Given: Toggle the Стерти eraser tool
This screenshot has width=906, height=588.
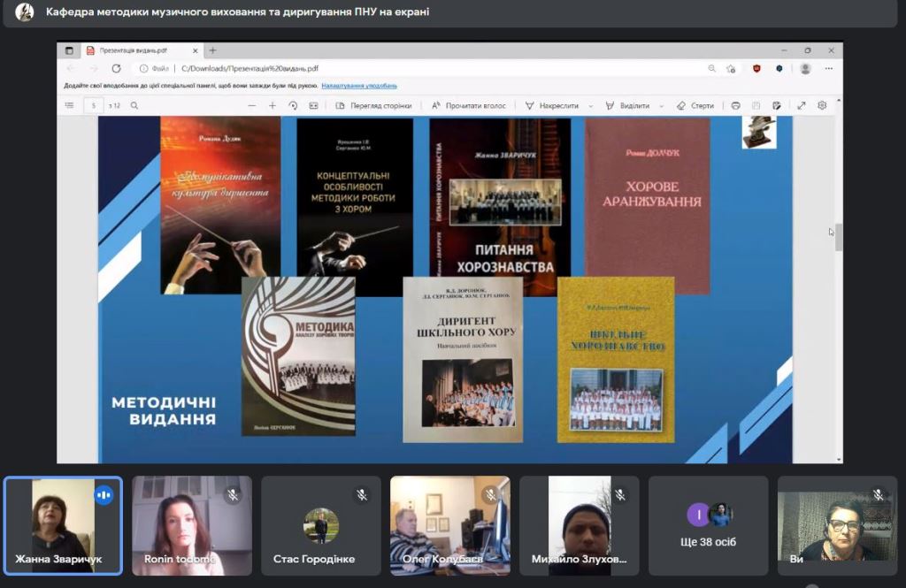Looking at the screenshot, I should click(695, 105).
